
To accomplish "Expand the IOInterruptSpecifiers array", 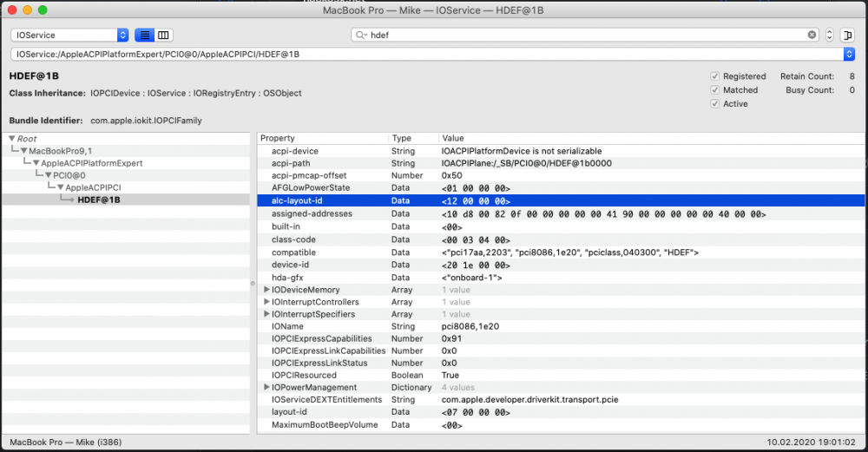I will [x=266, y=314].
